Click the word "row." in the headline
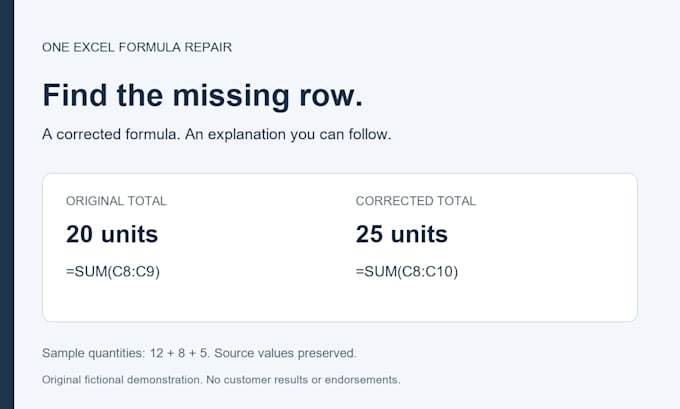 click(x=331, y=96)
